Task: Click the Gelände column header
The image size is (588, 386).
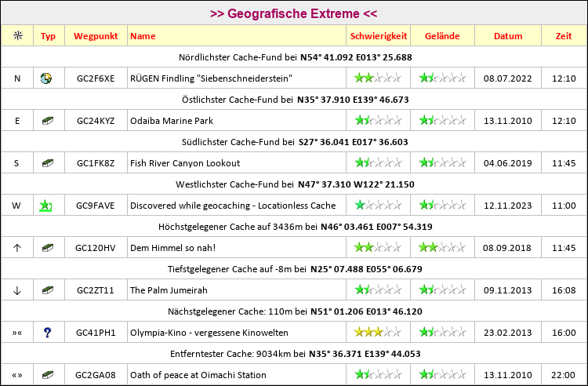Action: (442, 36)
